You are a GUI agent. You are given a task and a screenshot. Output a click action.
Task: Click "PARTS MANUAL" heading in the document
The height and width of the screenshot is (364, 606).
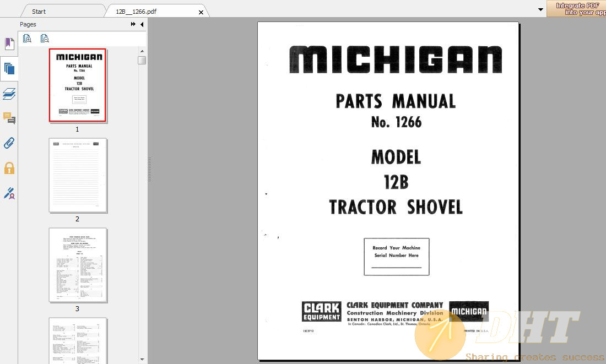pos(396,101)
